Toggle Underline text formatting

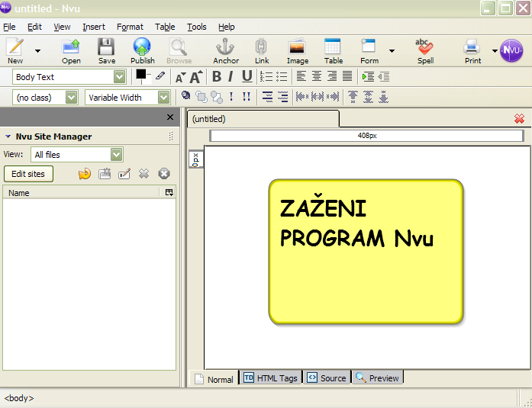click(247, 77)
